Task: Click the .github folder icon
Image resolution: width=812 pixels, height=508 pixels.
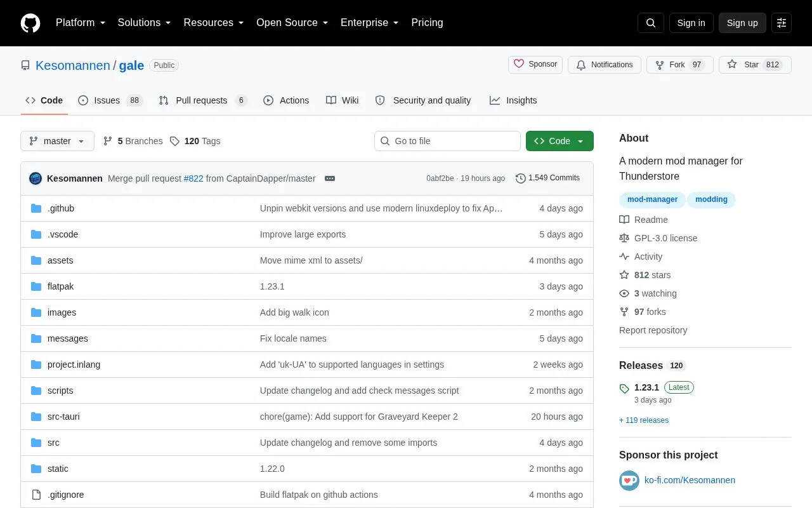Action: pos(36,208)
